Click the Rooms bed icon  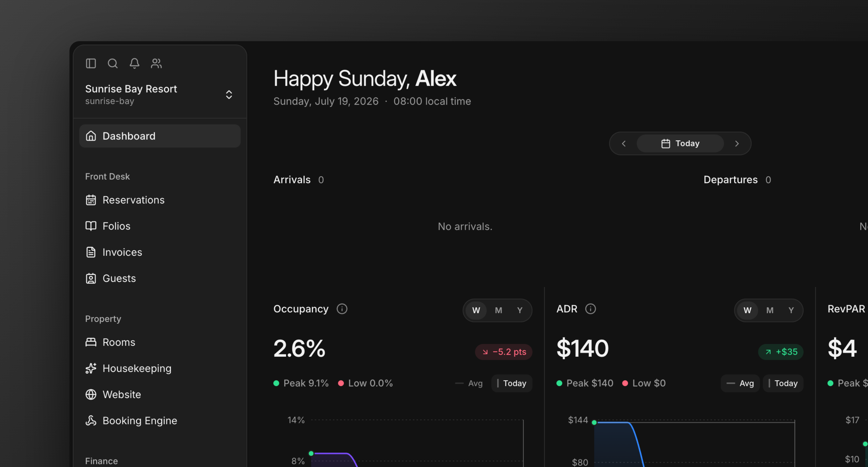(91, 342)
